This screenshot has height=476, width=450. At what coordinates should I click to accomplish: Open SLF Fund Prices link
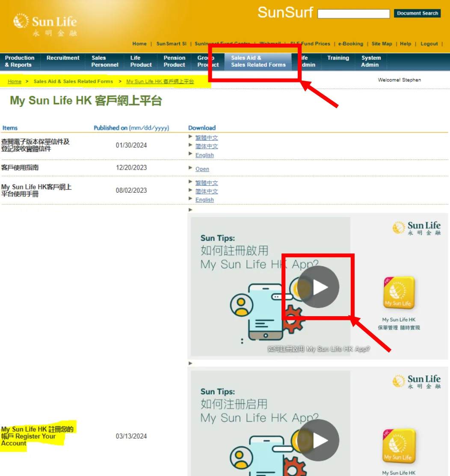click(310, 44)
